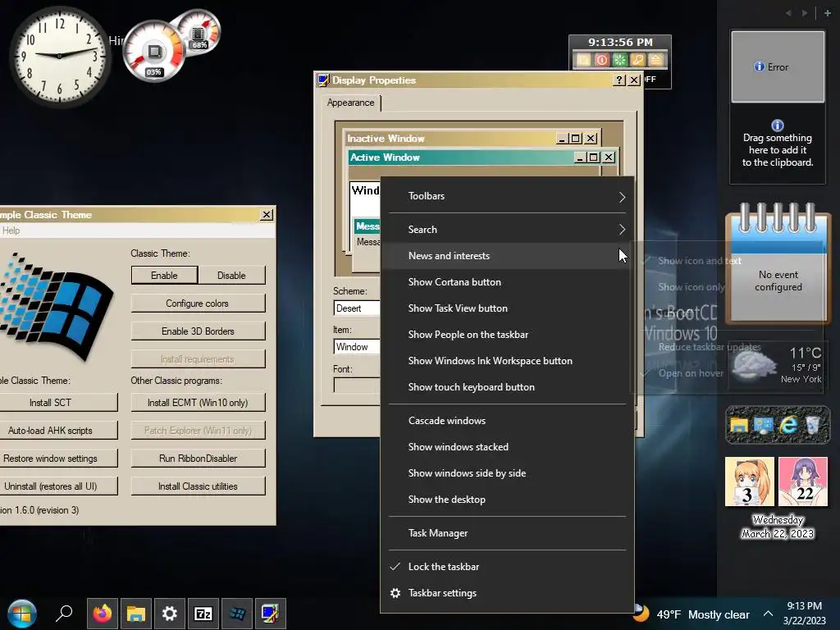Click the help question mark in Display Properties
The image size is (840, 630).
coord(619,80)
